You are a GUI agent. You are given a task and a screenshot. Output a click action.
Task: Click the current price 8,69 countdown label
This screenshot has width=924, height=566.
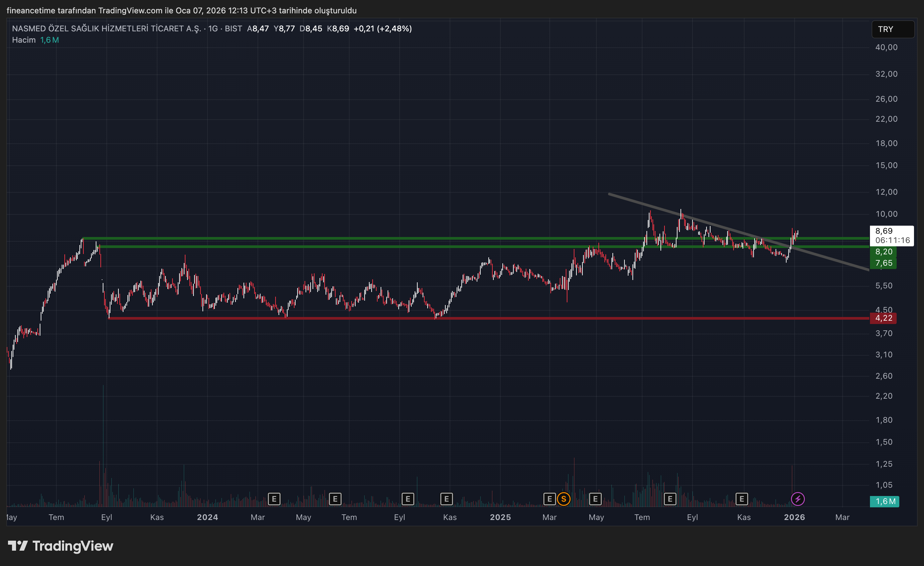[x=891, y=235]
